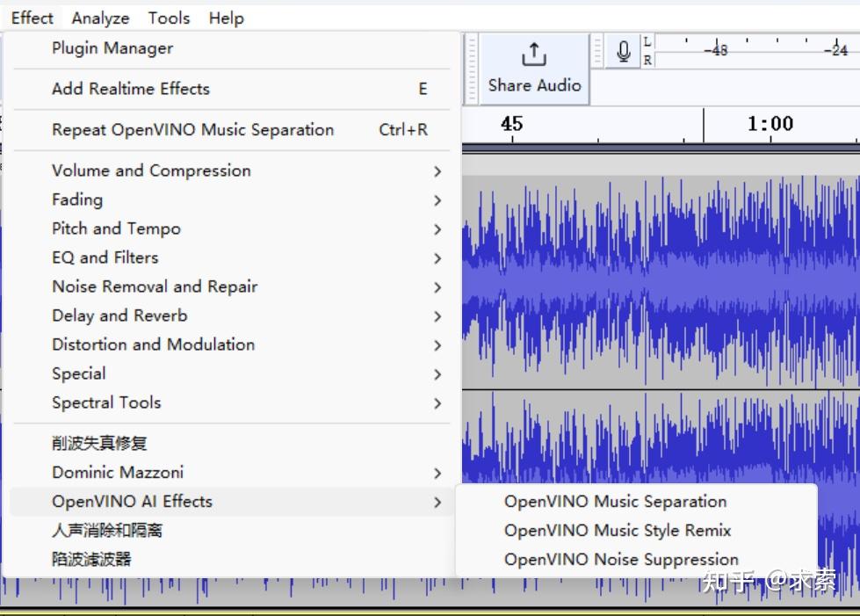860x616 pixels.
Task: Expand the Pitch and Tempo submenu
Action: [116, 228]
